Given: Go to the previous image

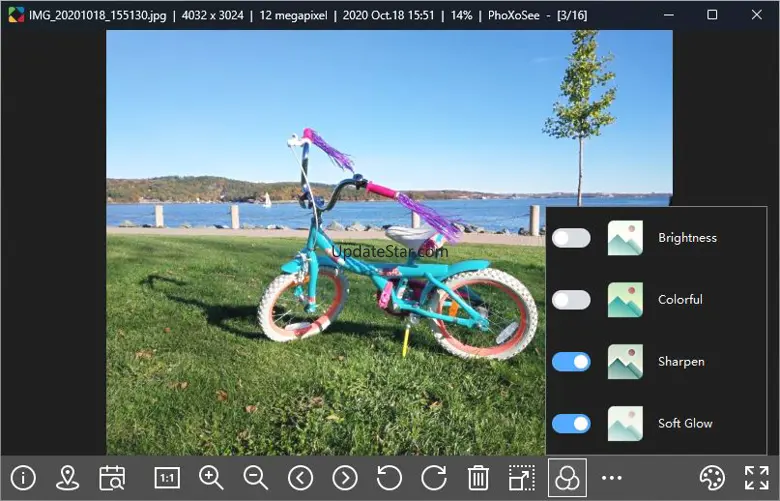Looking at the screenshot, I should [x=300, y=478].
